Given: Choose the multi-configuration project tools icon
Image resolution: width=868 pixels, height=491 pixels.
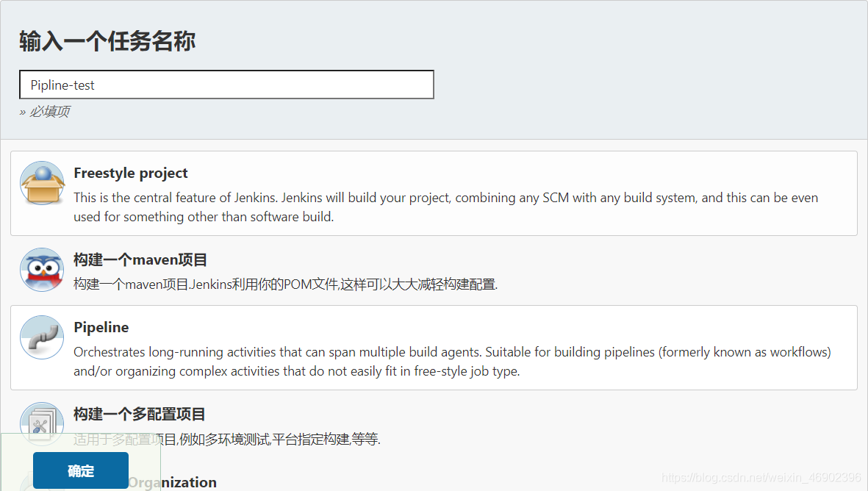Looking at the screenshot, I should (x=42, y=424).
